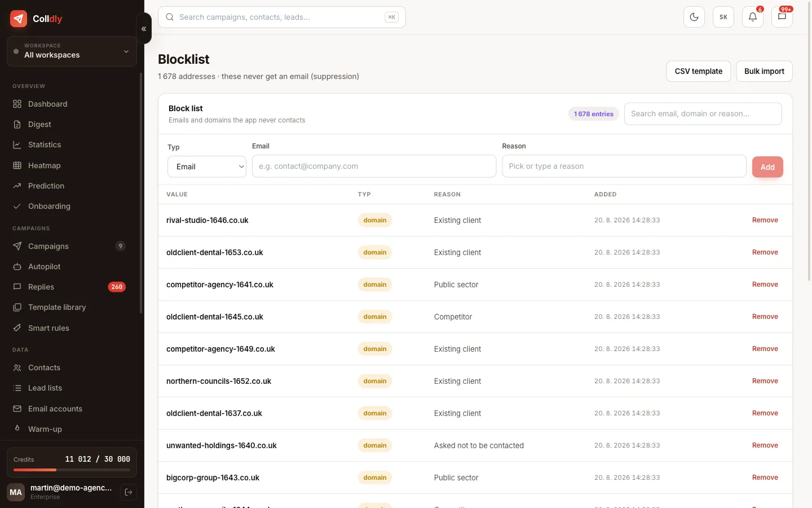812x508 pixels.
Task: Open the Typ dropdown set to Email
Action: click(207, 167)
